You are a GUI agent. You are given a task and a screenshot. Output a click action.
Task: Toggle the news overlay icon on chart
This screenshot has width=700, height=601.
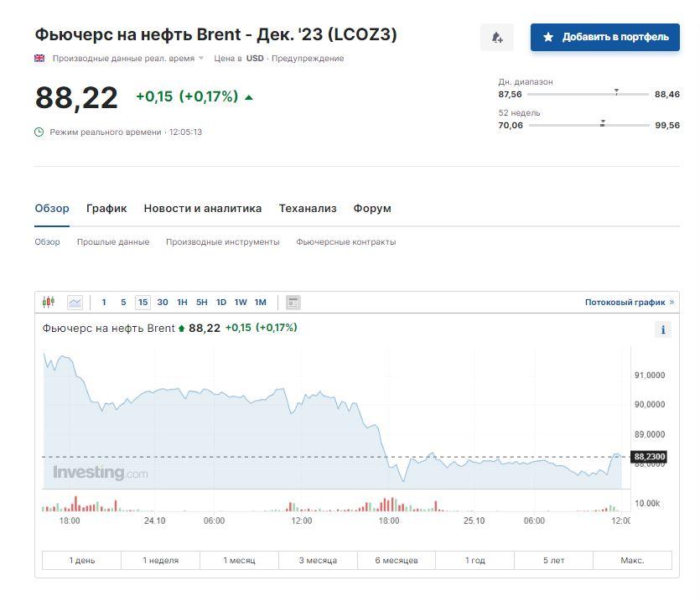pos(293,302)
